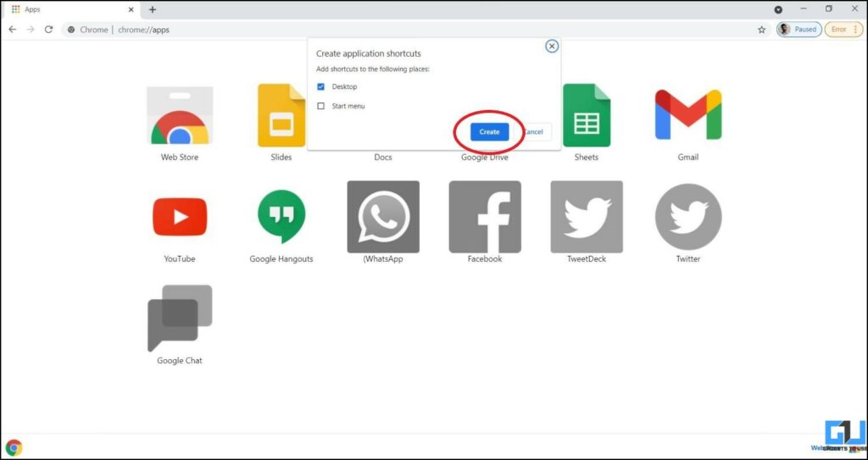Select the Apps browser tab
868x460 pixels.
coord(68,9)
